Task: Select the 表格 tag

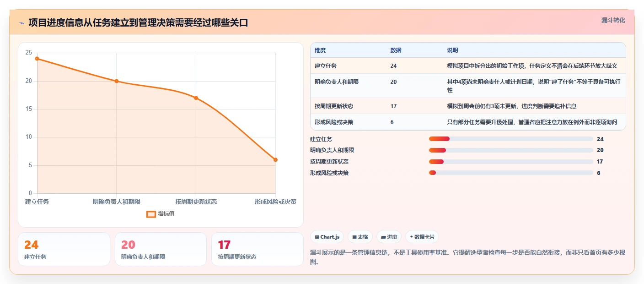Action: (x=360, y=237)
